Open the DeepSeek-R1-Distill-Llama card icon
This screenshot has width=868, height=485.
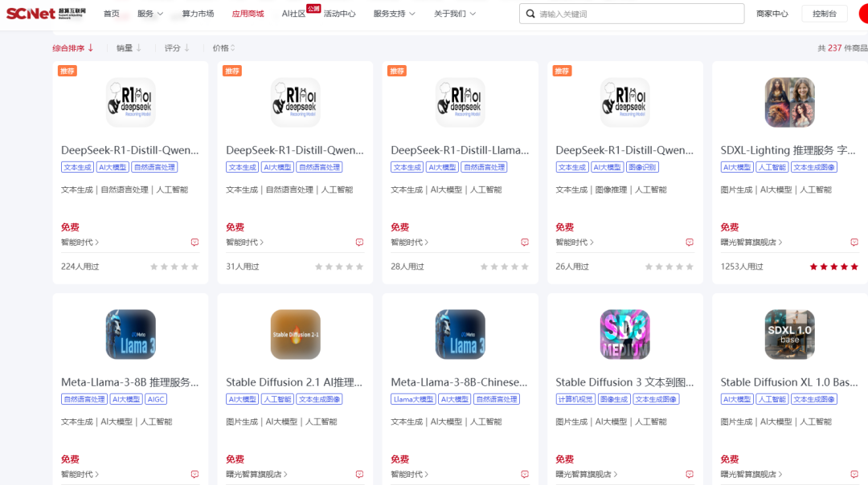(x=460, y=102)
